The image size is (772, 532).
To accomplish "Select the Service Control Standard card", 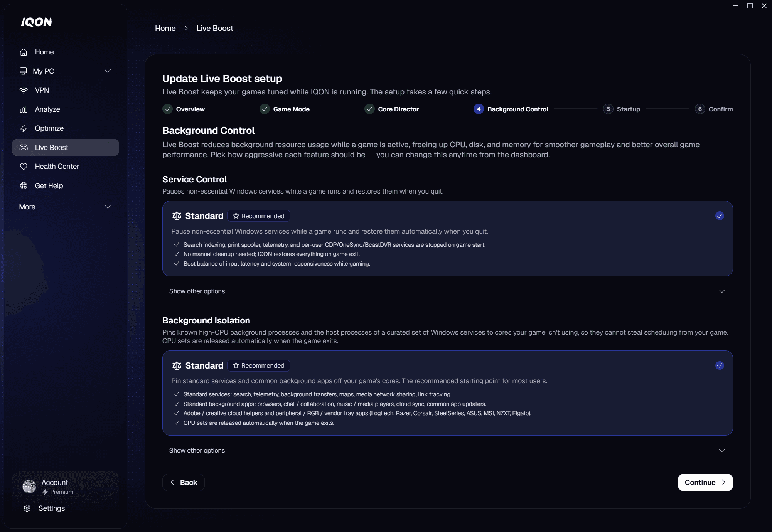I will pos(447,239).
